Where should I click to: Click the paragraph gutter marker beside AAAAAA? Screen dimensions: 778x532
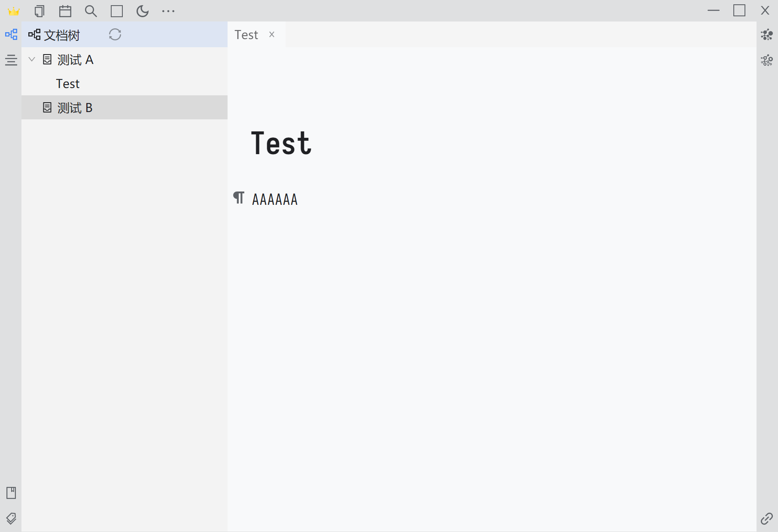240,198
